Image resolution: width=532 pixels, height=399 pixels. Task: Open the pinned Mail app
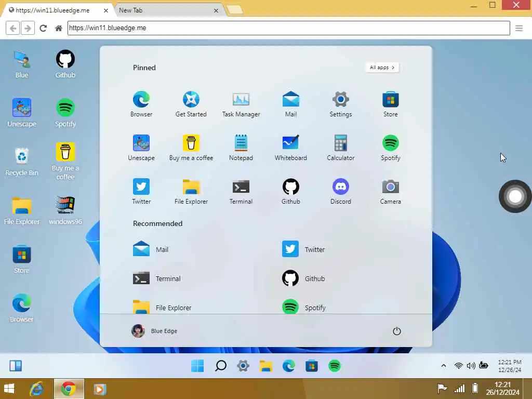pos(291,104)
